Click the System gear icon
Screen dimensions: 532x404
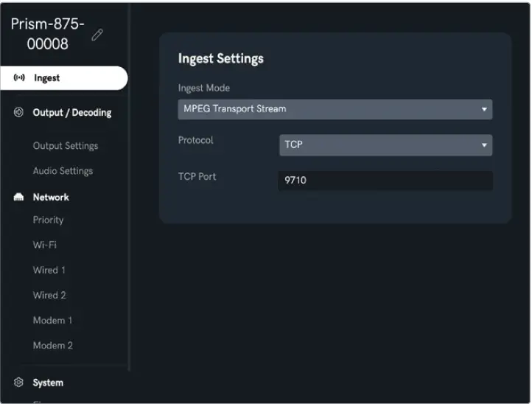pos(19,383)
